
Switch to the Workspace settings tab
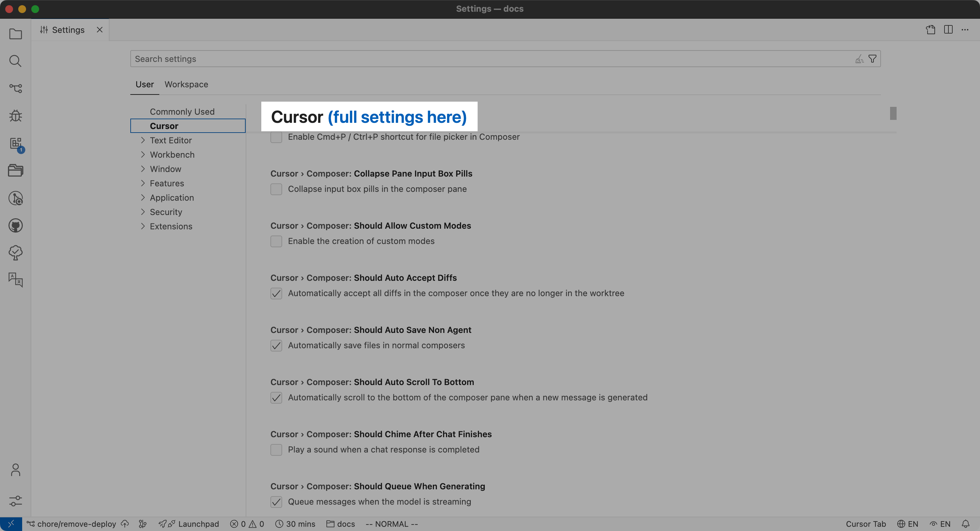186,84
